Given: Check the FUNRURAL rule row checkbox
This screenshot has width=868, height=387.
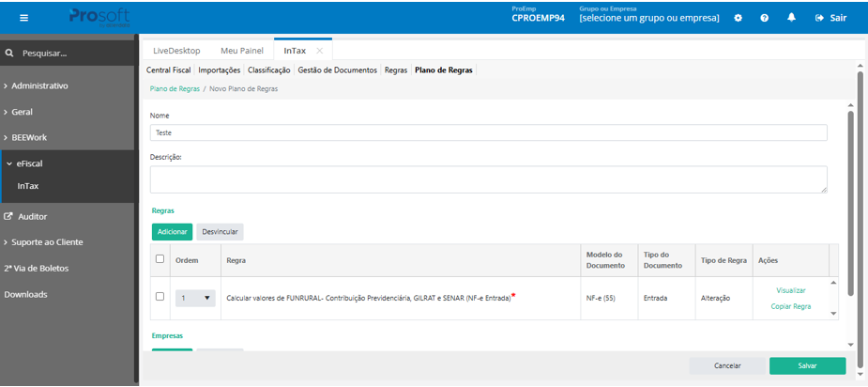Looking at the screenshot, I should pos(160,297).
